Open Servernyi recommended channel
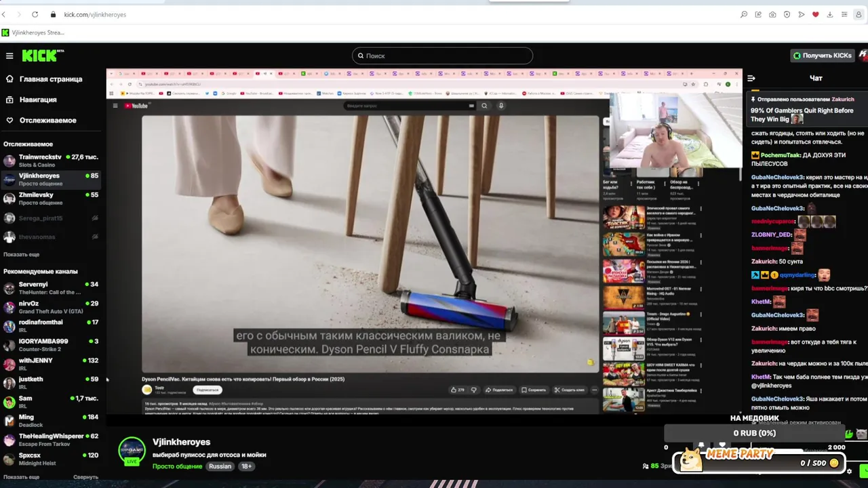868x488 pixels. click(52, 288)
